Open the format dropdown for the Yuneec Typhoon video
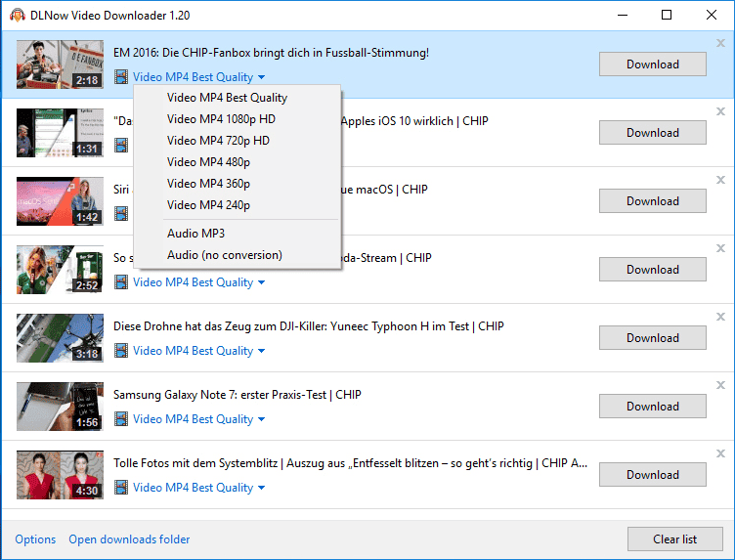 click(x=198, y=351)
